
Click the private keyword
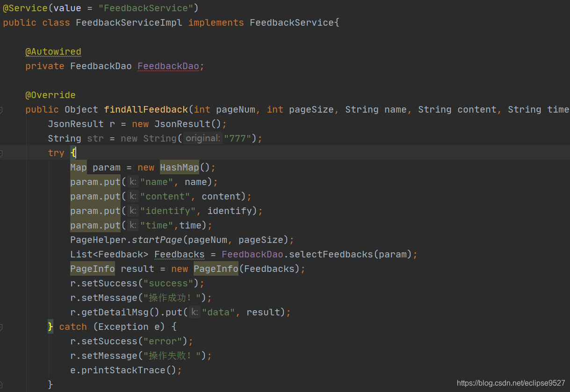(45, 66)
